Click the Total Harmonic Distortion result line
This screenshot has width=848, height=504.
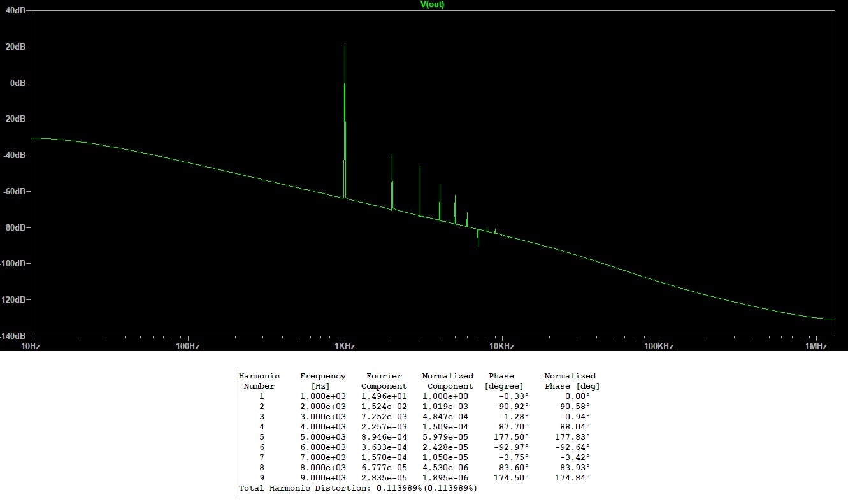click(x=358, y=488)
